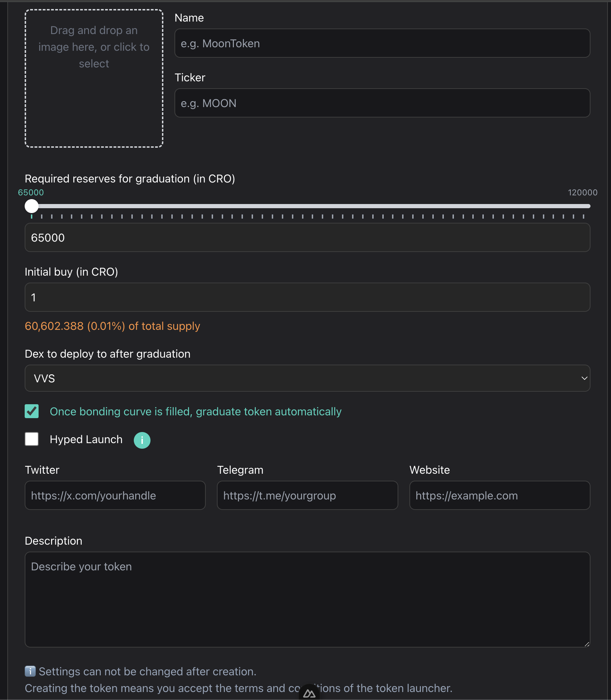The image size is (611, 700).
Task: Click the Nuxt logo icon at bottom
Action: (x=309, y=694)
